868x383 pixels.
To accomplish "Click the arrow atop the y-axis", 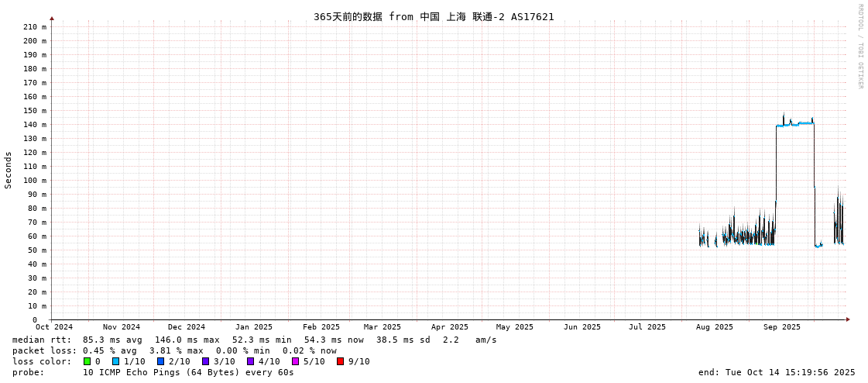I will (52, 19).
